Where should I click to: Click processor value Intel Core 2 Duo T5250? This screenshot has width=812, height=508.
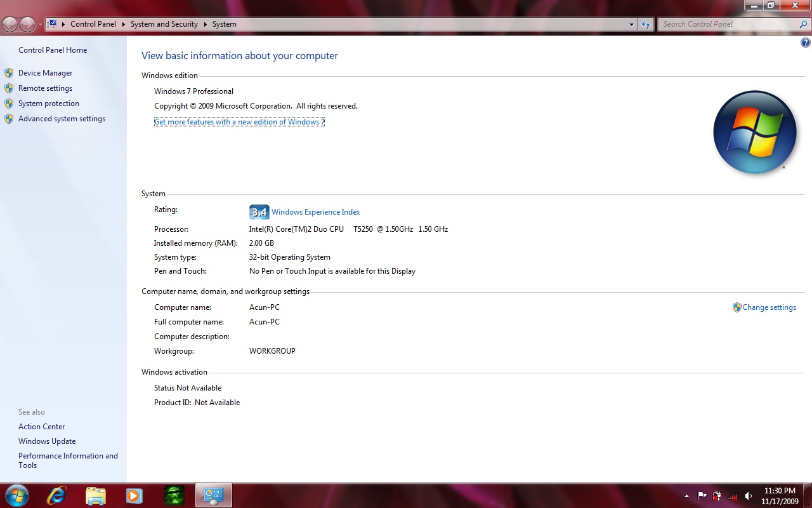click(x=348, y=229)
